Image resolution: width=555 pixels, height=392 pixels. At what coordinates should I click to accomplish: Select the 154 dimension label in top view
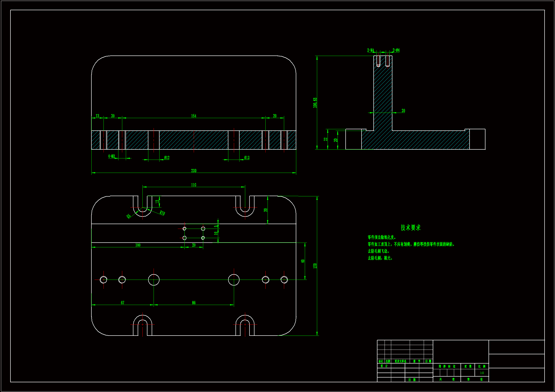point(194,116)
